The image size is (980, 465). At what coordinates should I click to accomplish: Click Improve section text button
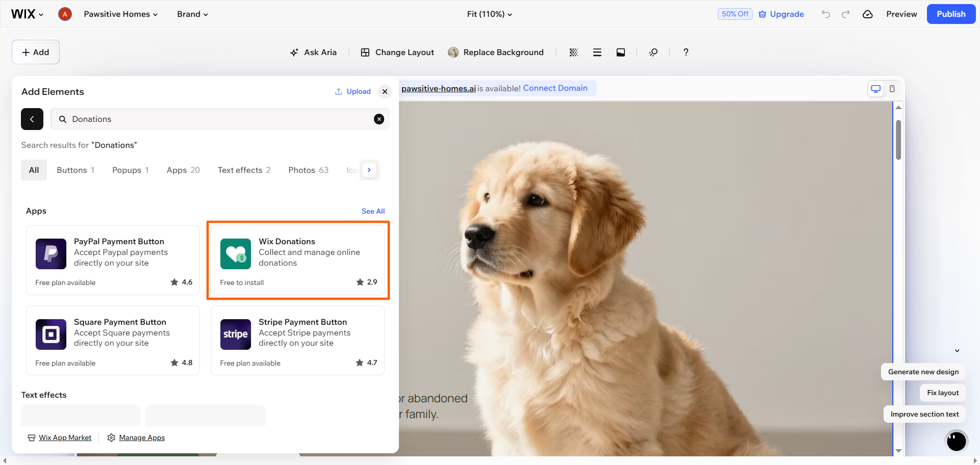tap(924, 414)
